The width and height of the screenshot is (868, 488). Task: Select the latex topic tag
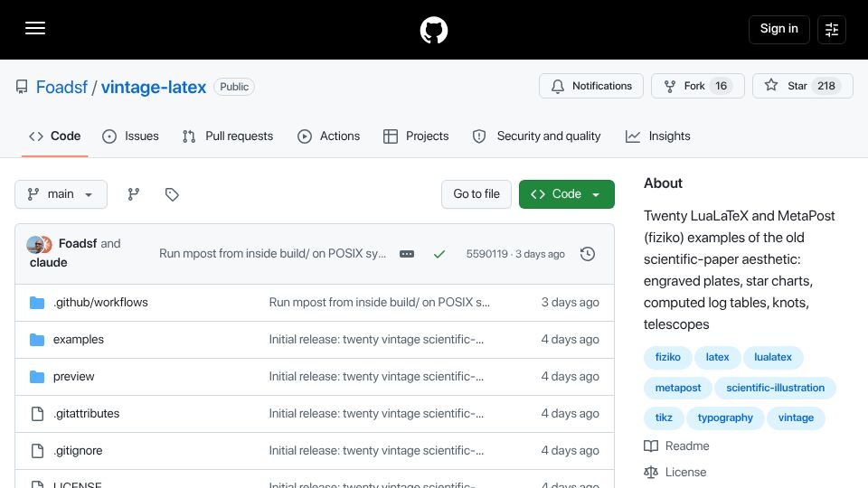coord(717,358)
